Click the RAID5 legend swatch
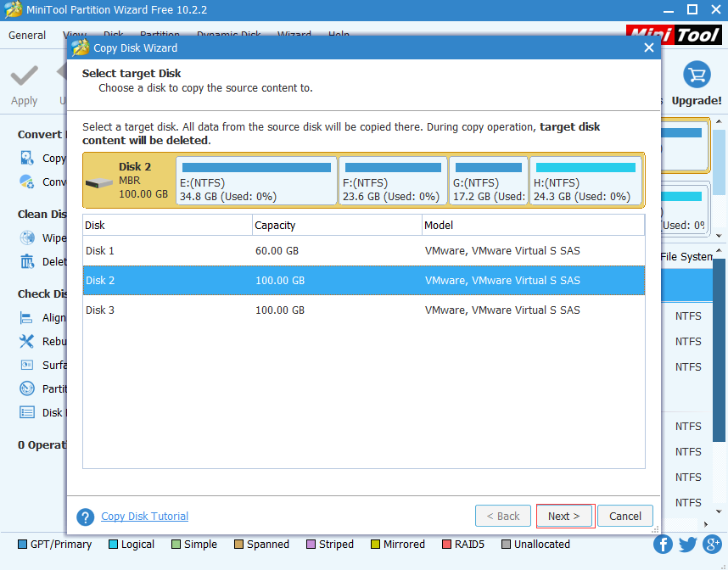 (x=446, y=544)
